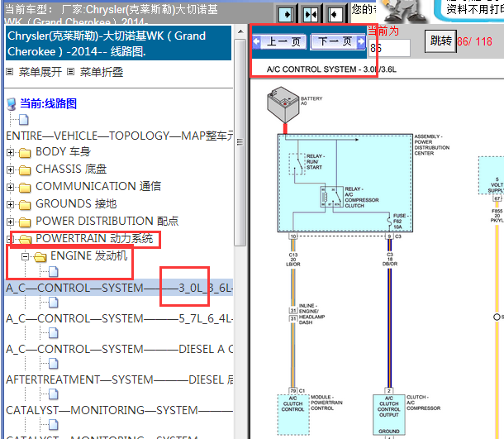Expand the POWER DISTRIBUTION 配点 folder
504x439 pixels.
(x=10, y=222)
